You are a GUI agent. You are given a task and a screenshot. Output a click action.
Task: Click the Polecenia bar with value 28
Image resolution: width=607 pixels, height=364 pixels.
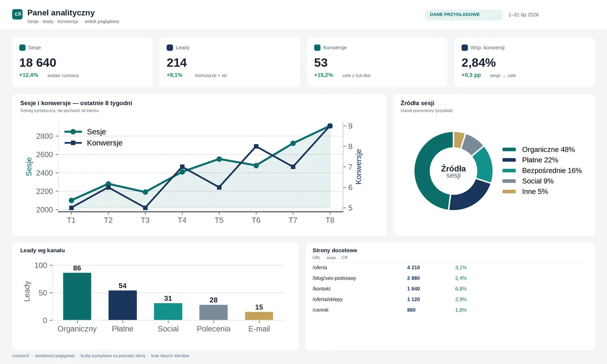(213, 312)
